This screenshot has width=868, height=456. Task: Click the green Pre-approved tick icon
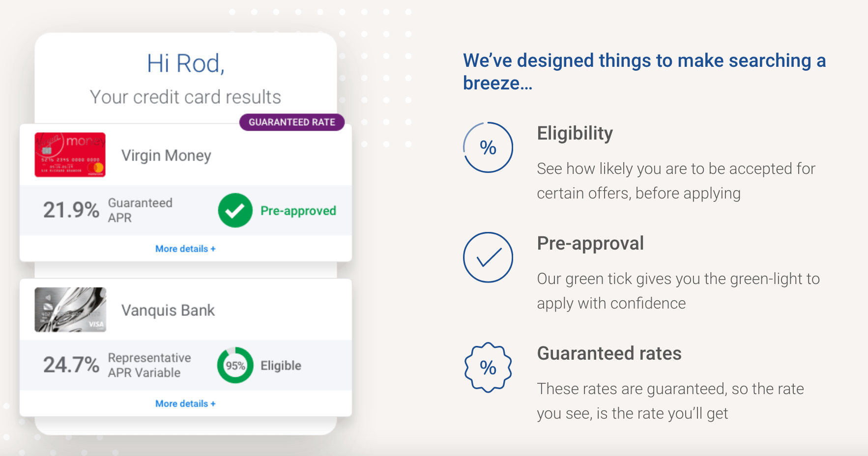235,210
